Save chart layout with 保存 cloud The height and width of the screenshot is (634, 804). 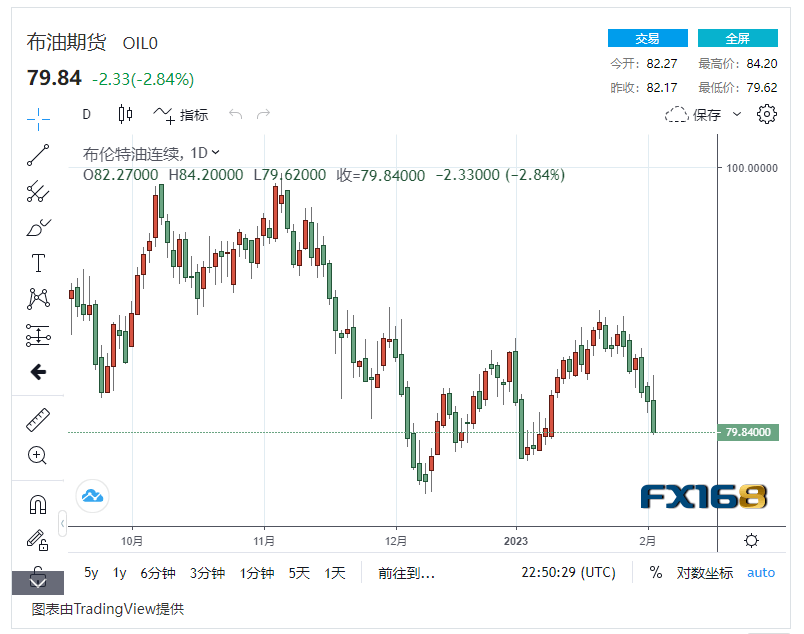point(693,114)
